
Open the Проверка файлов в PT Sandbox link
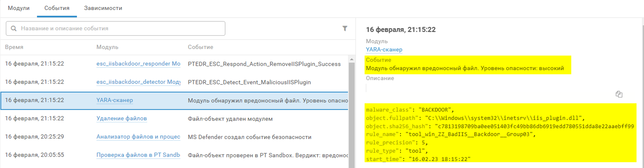pos(138,155)
